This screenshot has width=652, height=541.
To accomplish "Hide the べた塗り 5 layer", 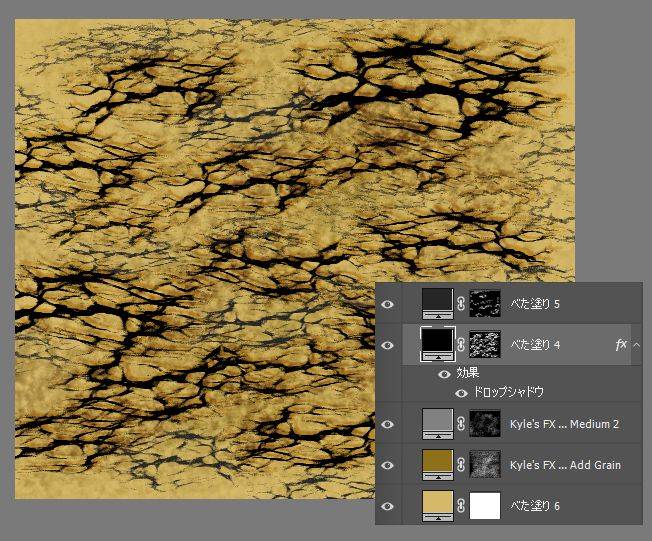I will (x=387, y=304).
